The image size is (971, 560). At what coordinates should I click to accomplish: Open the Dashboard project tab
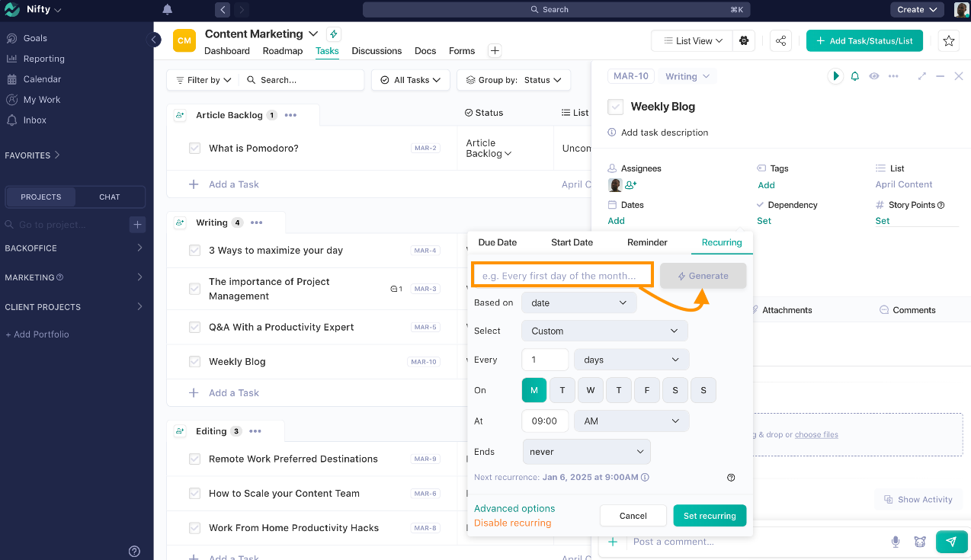tap(227, 51)
